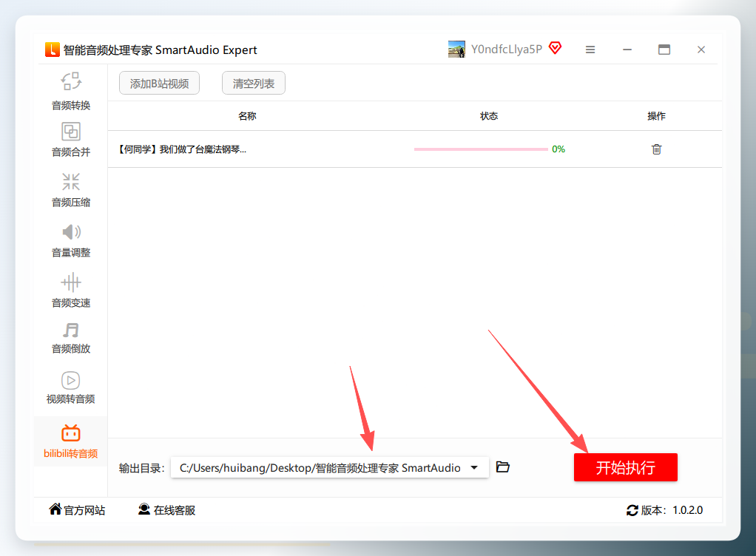Click the output directory path field
This screenshot has width=756, height=556.
[x=330, y=468]
